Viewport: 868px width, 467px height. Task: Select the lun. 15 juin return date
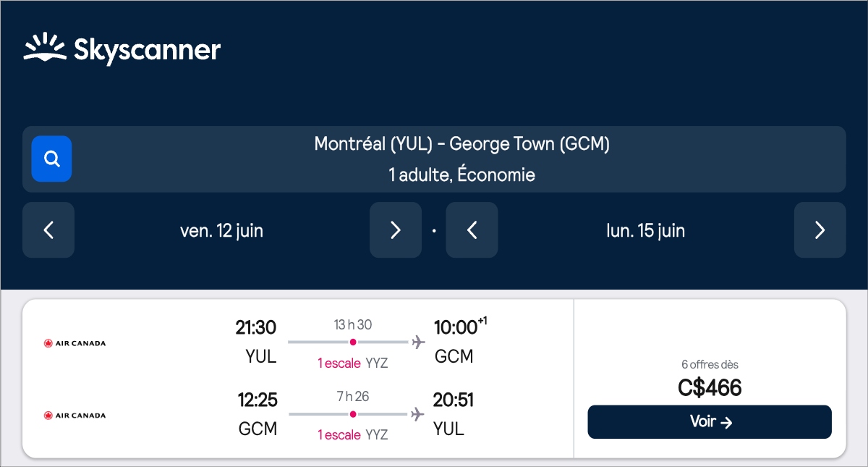pyautogui.click(x=645, y=230)
